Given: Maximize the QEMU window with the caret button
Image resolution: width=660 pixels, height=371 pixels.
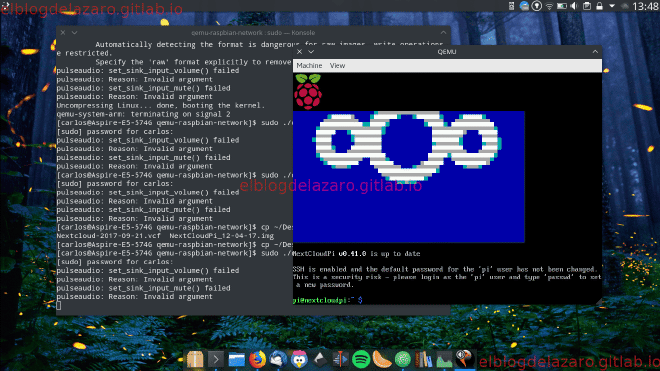Looking at the screenshot, I should pyautogui.click(x=595, y=51).
